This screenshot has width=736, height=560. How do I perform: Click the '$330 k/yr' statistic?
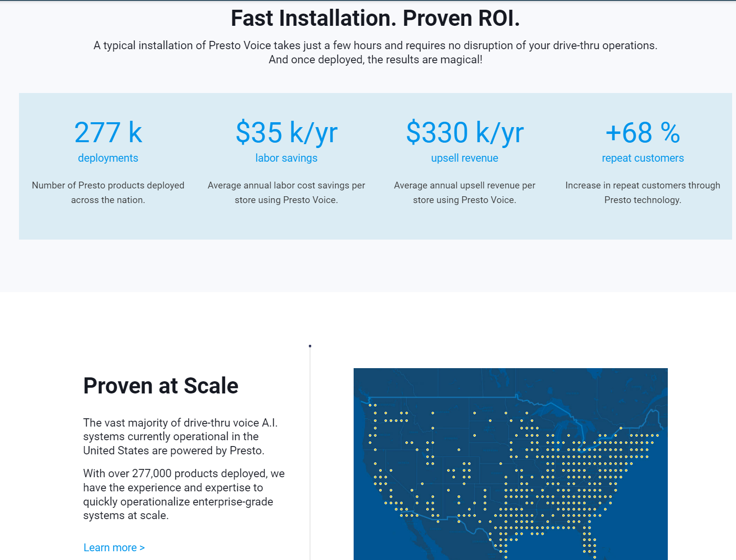[465, 133]
